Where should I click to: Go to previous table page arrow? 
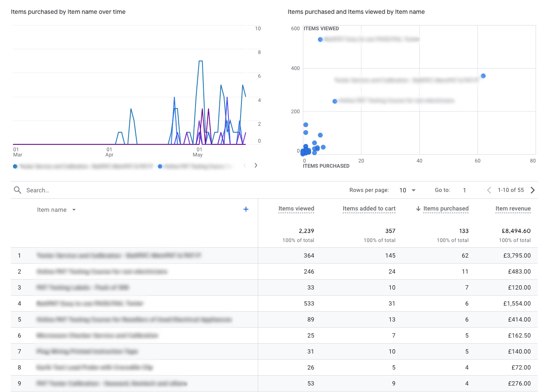[x=489, y=190]
